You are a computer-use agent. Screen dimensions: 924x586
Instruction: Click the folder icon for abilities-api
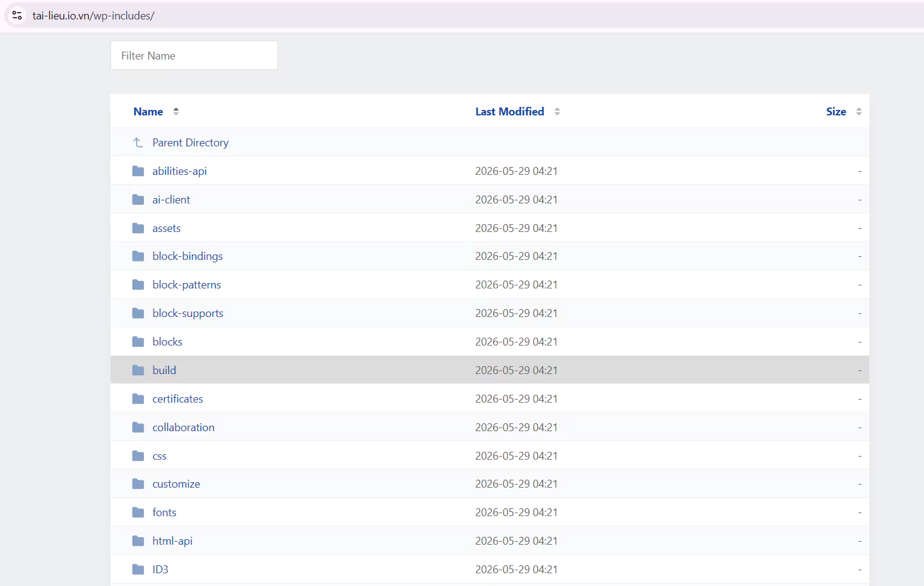(x=138, y=171)
